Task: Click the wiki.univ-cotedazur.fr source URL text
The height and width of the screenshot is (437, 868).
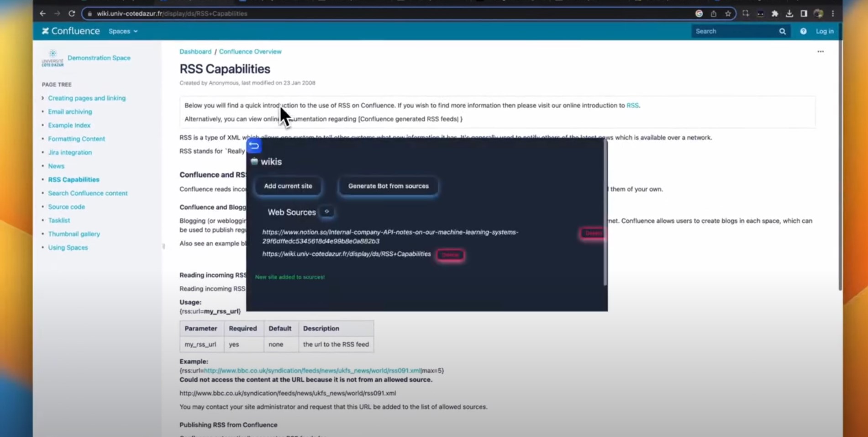Action: [347, 254]
